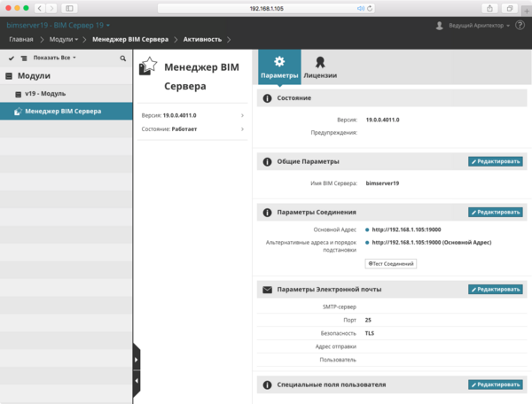This screenshot has width=532, height=404.
Task: Click the Тест Соединений button
Action: pos(390,264)
